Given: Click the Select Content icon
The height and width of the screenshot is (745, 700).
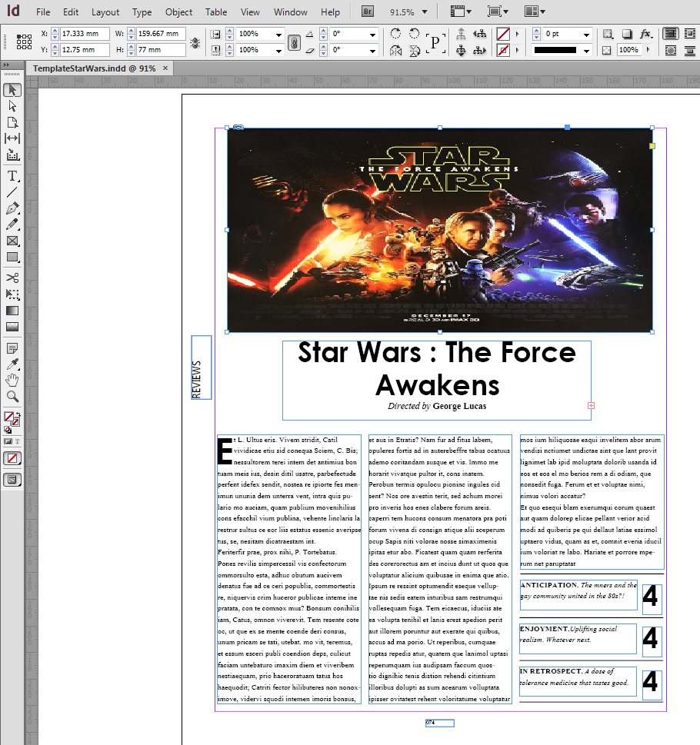Looking at the screenshot, I should click(x=461, y=50).
